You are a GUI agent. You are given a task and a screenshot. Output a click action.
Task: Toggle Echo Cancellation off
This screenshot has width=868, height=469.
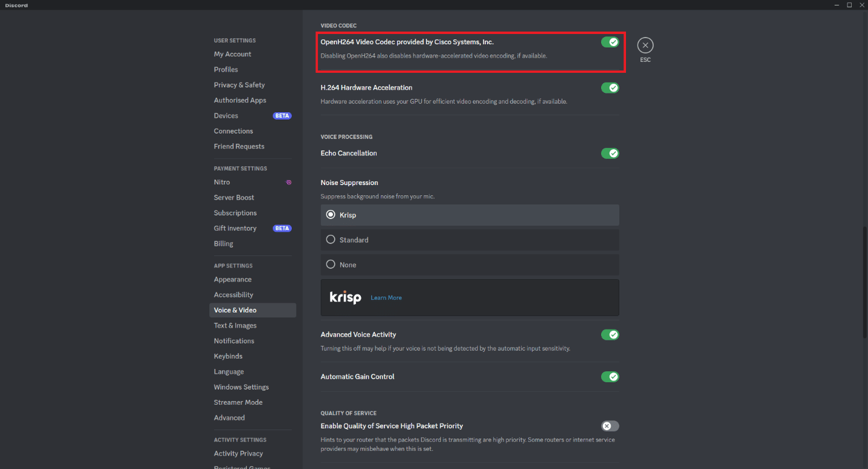point(610,153)
